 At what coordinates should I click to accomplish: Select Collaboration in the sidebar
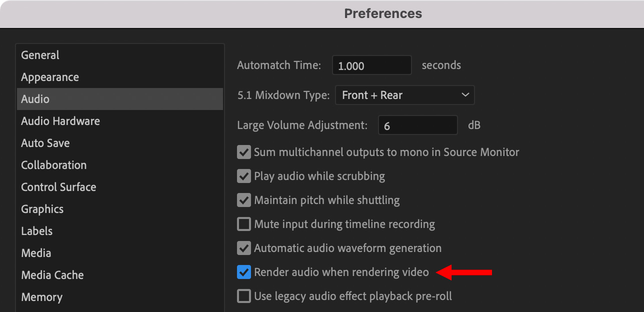tap(54, 165)
